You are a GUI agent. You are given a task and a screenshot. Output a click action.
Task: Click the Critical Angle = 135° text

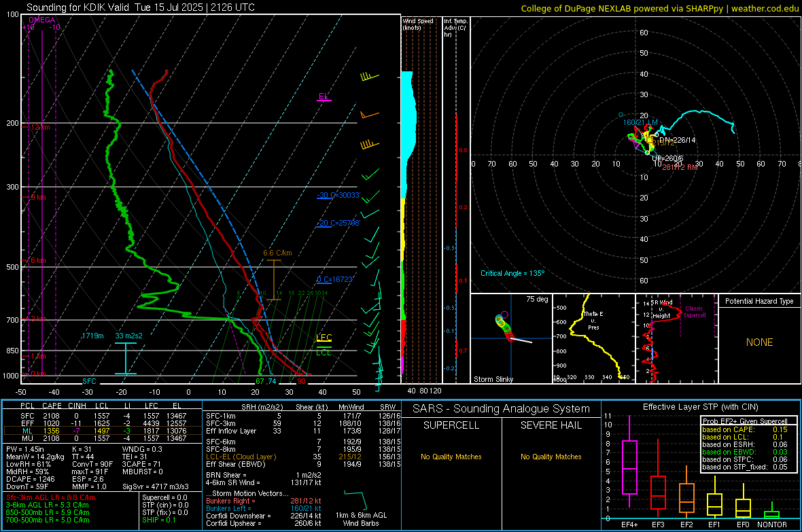(512, 273)
